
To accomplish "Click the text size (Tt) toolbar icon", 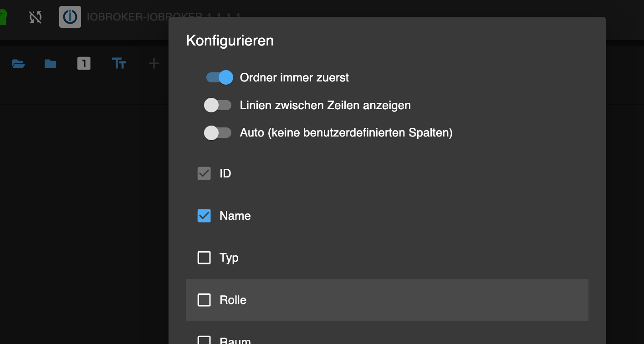I will 119,63.
